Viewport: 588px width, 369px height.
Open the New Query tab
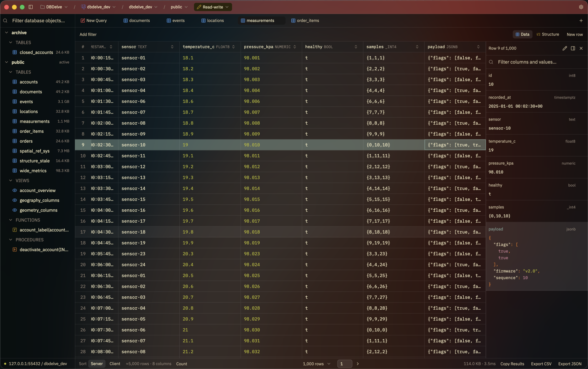93,21
